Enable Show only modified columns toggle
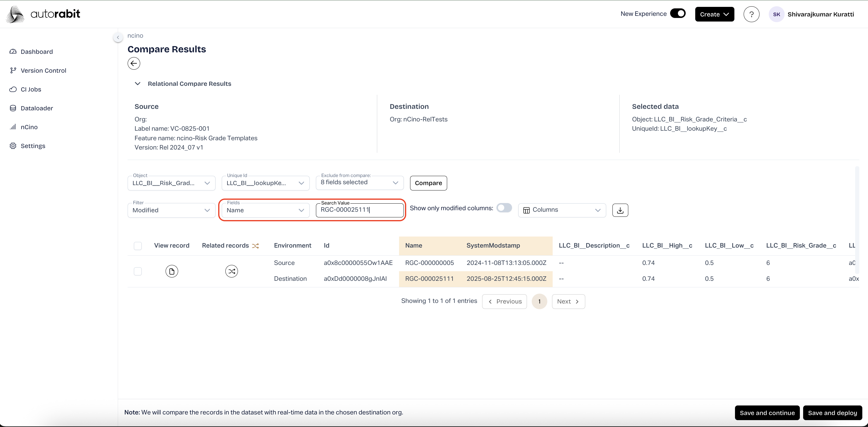This screenshot has height=427, width=868. point(504,208)
